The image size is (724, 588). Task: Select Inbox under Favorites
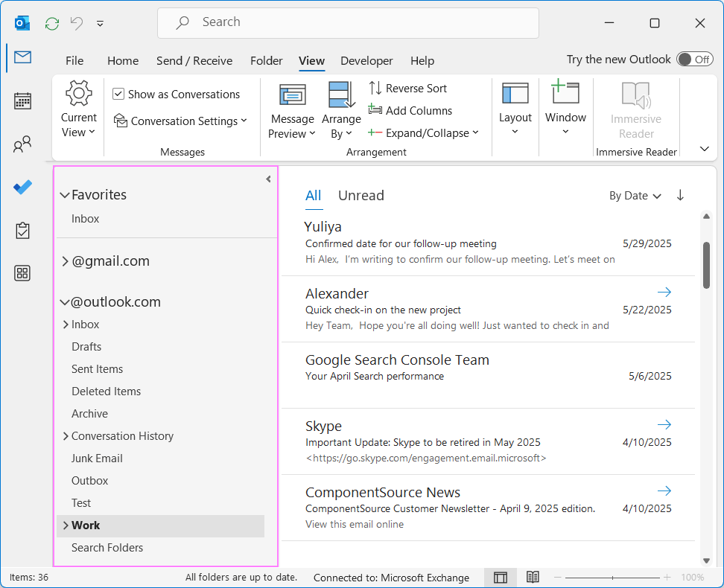pos(86,219)
